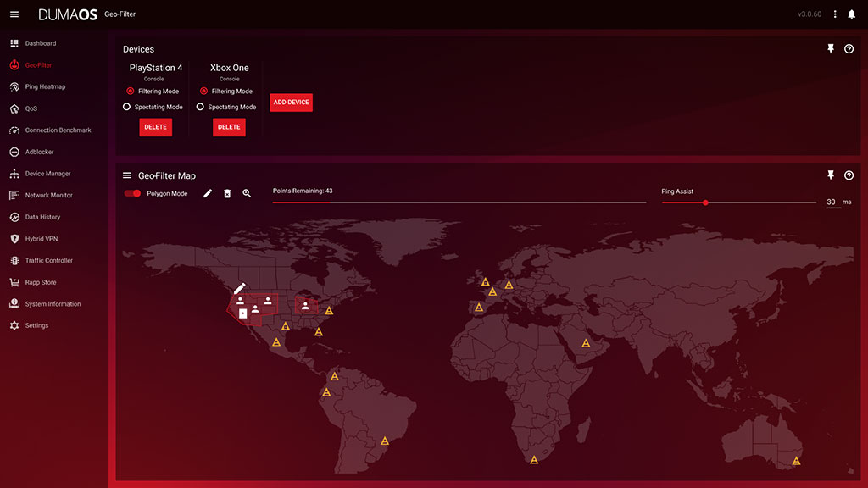The width and height of the screenshot is (868, 488).
Task: Click the Hybrid VPN shield icon
Action: point(14,238)
